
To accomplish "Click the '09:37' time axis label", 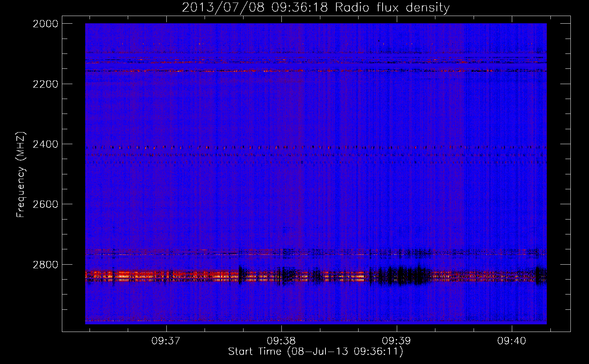I will (166, 341).
